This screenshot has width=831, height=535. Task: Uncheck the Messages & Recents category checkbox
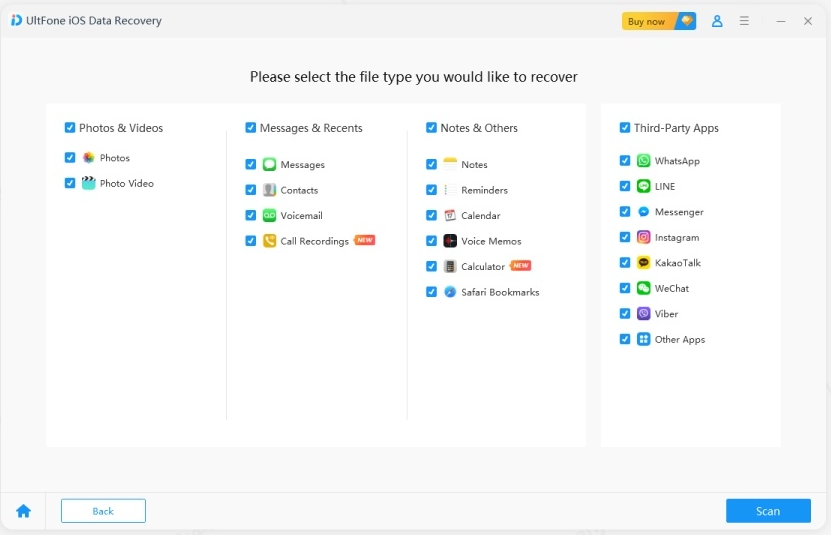(x=251, y=128)
